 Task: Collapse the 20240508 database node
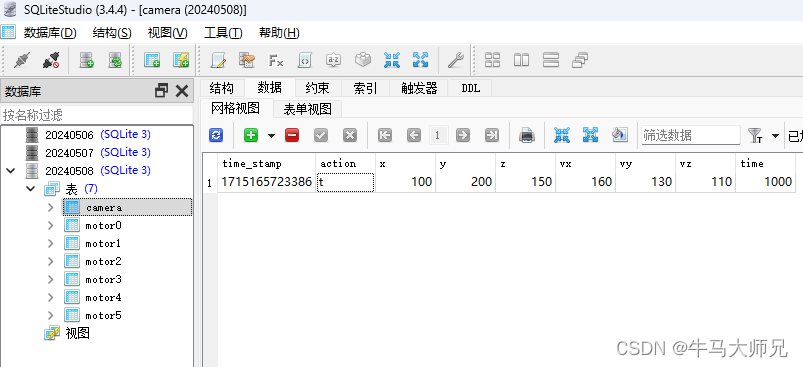pyautogui.click(x=11, y=170)
